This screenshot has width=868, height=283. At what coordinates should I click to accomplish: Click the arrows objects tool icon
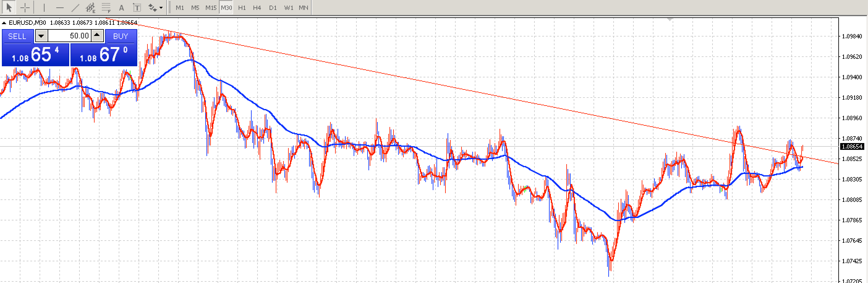[153, 7]
